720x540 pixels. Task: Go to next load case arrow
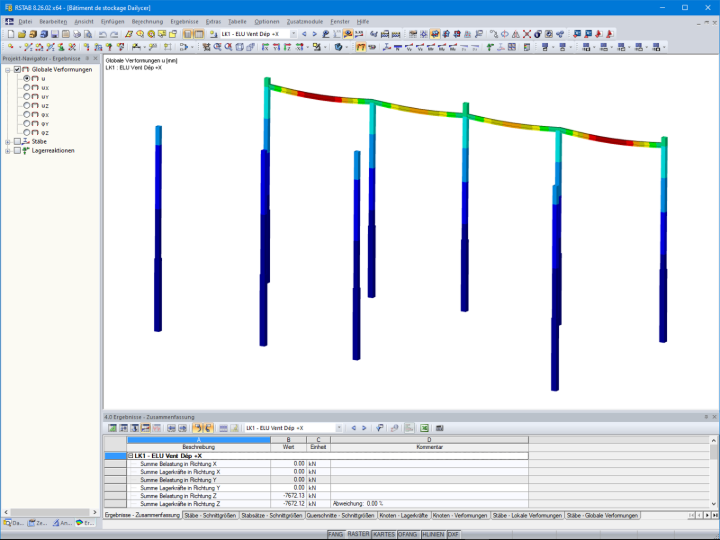(x=315, y=34)
